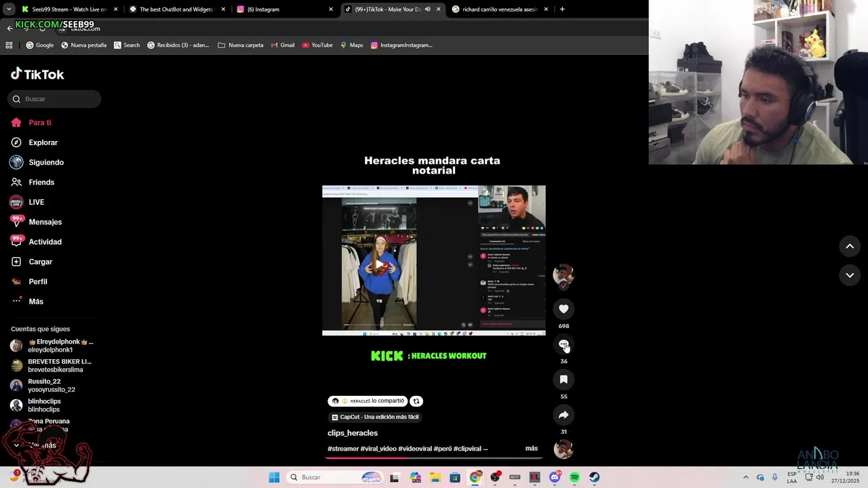Open the blinhoclips followed account
This screenshot has width=868, height=488.
(36, 405)
